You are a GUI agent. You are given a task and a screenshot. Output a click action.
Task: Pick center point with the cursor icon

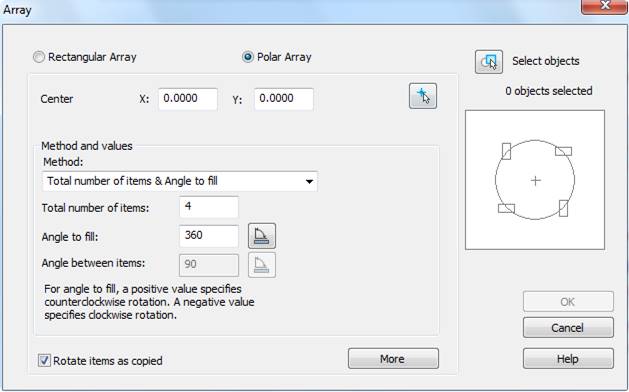click(423, 96)
